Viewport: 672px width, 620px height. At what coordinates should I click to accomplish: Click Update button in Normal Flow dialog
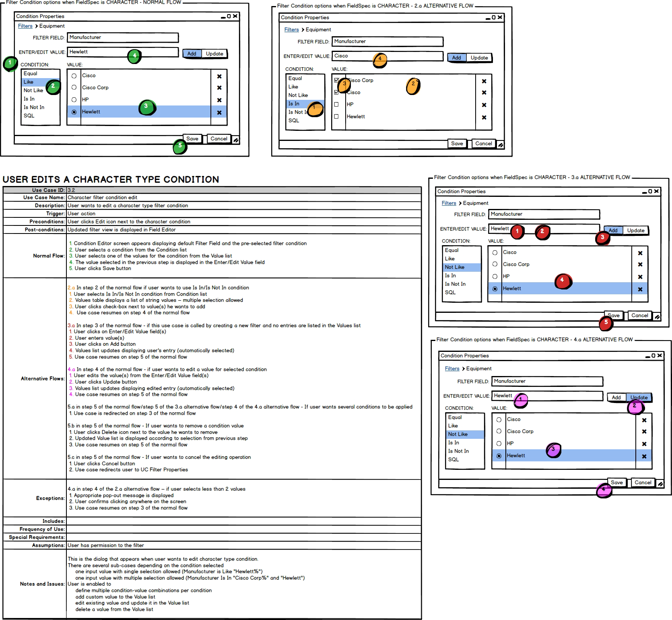pyautogui.click(x=214, y=54)
